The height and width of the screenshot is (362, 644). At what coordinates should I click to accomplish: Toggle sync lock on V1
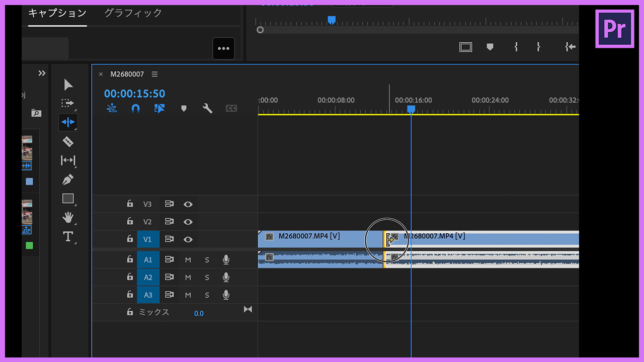169,239
